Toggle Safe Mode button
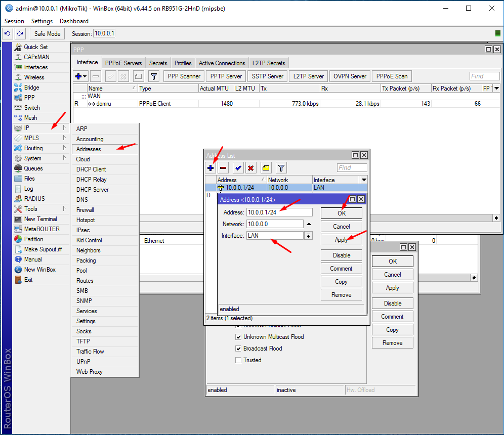Viewport: 504px width, 435px height. point(47,34)
